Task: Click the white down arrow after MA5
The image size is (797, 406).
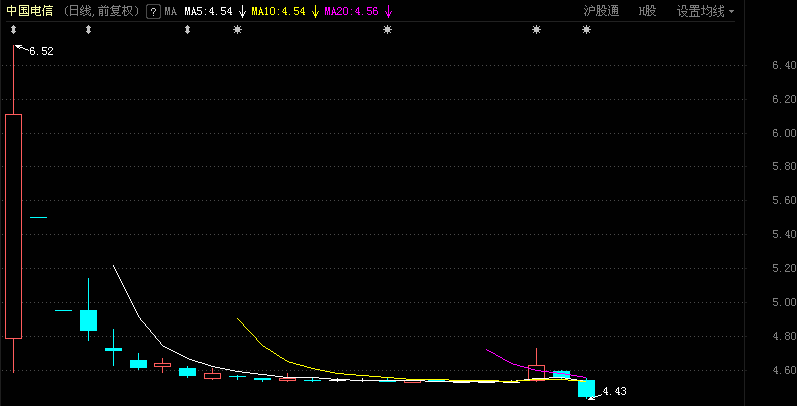Action: (x=243, y=12)
